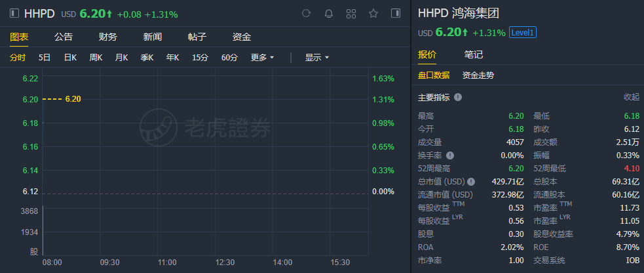Open the 新闻 tab
The image size is (644, 273).
click(x=153, y=37)
